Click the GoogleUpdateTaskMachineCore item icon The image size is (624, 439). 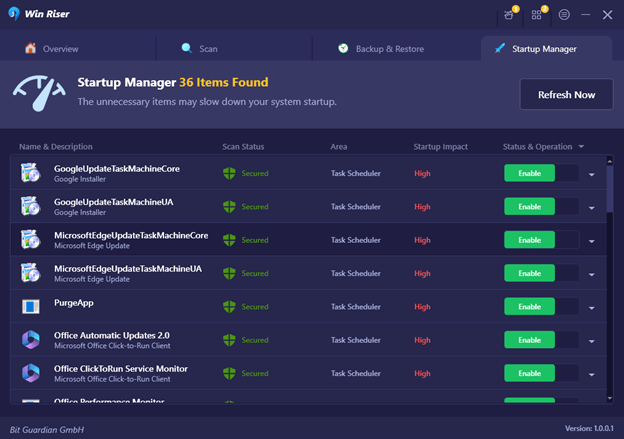[30, 173]
